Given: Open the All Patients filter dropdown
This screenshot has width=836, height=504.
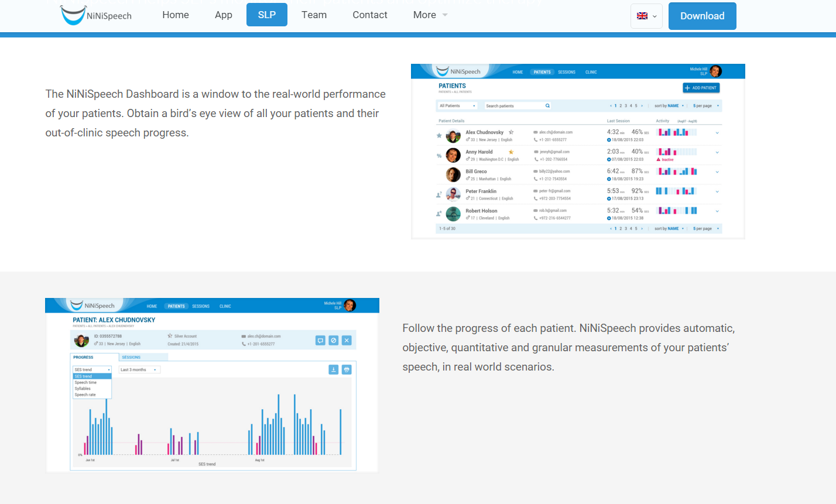Looking at the screenshot, I should pyautogui.click(x=458, y=106).
